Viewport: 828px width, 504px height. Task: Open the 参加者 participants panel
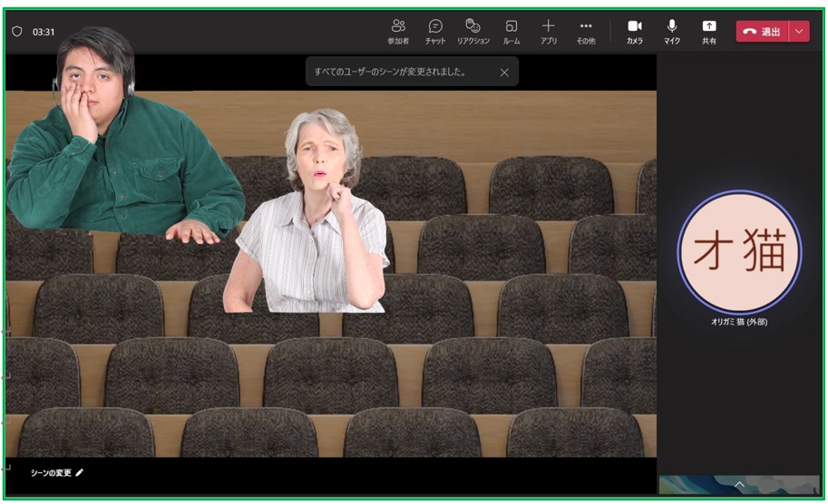pyautogui.click(x=398, y=31)
